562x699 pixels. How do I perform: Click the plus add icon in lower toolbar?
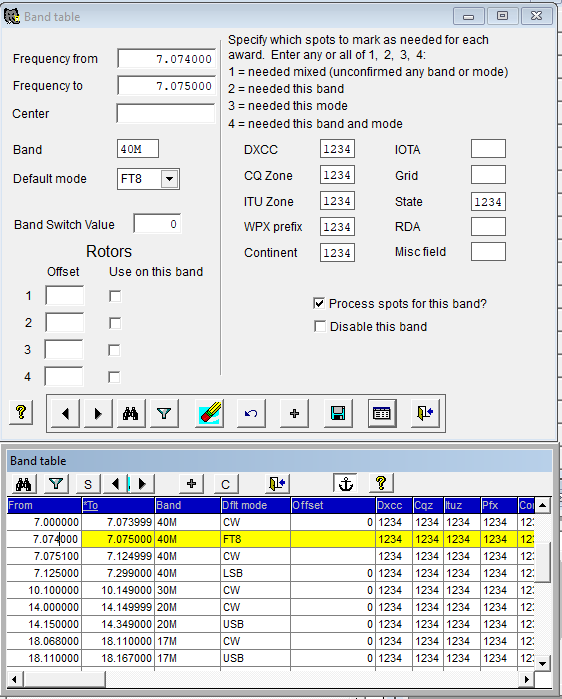pos(192,484)
